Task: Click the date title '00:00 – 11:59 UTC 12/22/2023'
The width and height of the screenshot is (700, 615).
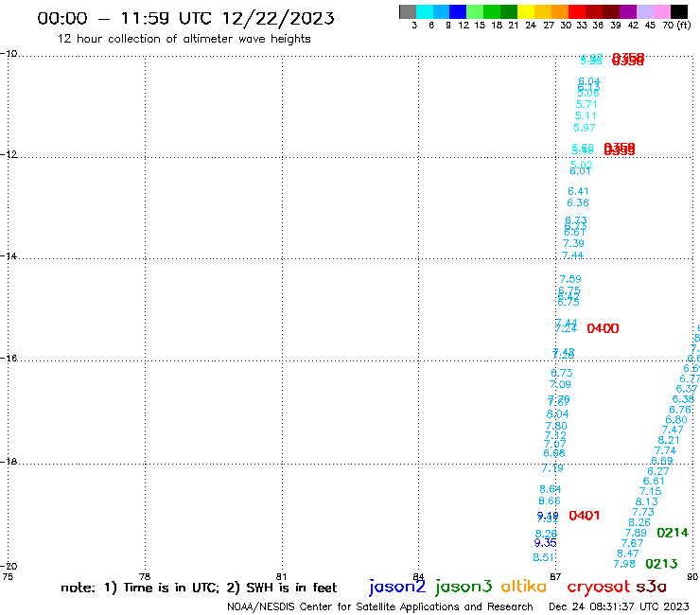Action: [x=185, y=18]
